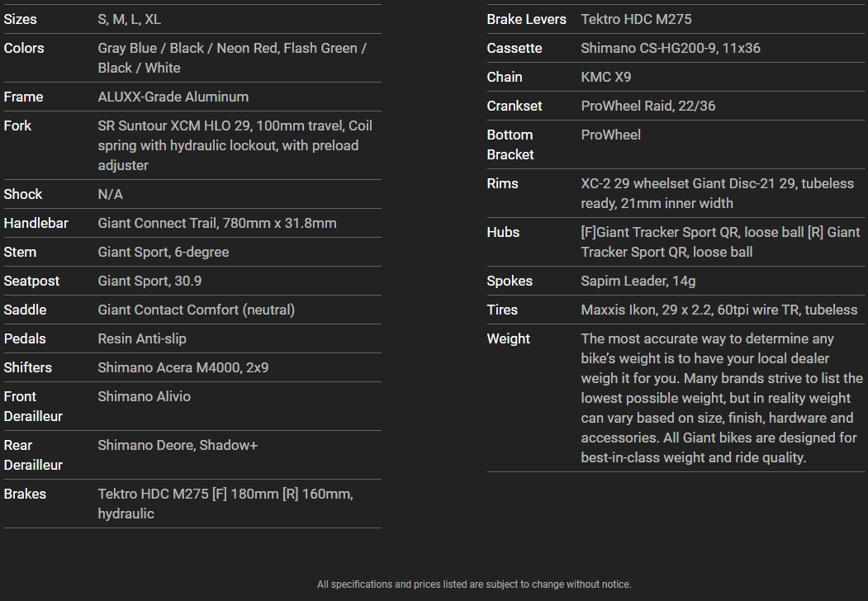868x601 pixels.
Task: Click the 'Giant Sport, 30.9' seatpost value
Action: (149, 281)
